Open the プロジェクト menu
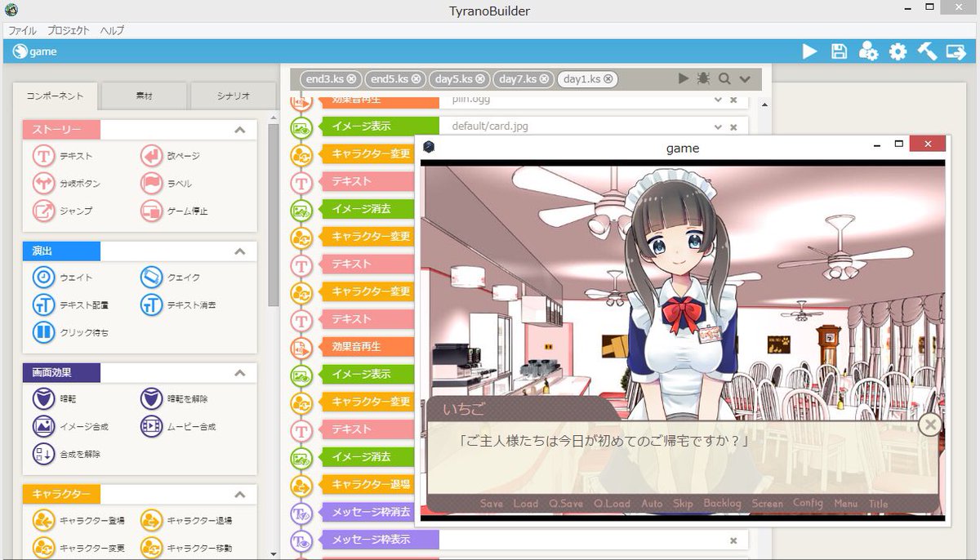 (x=69, y=30)
